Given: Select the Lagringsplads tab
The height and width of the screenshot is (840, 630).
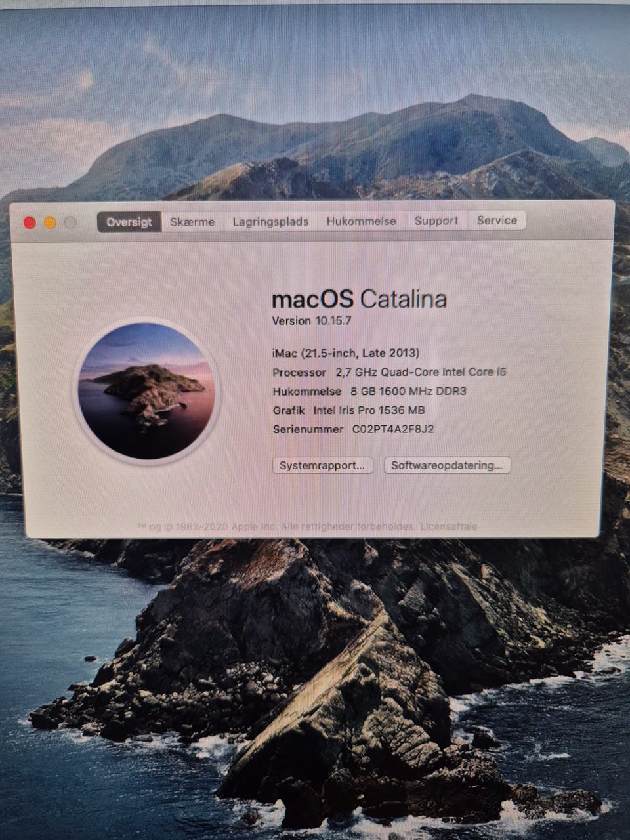Looking at the screenshot, I should 270,221.
